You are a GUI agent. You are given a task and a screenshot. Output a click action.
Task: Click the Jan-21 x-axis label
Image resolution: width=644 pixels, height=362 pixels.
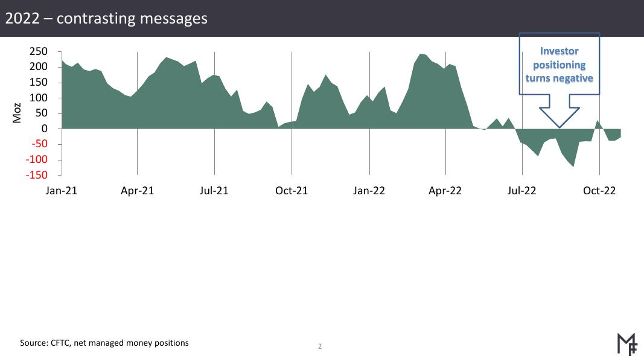pyautogui.click(x=62, y=191)
